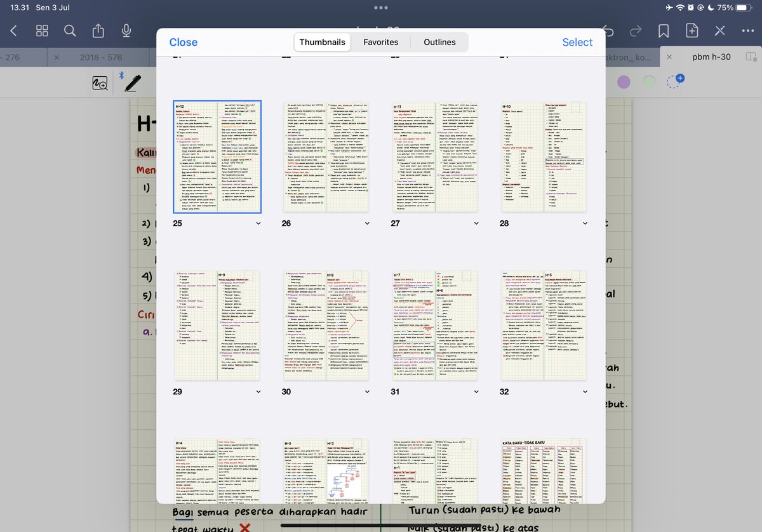Viewport: 762px width, 532px height.
Task: Expand options chevron for page 31
Action: [x=476, y=392]
